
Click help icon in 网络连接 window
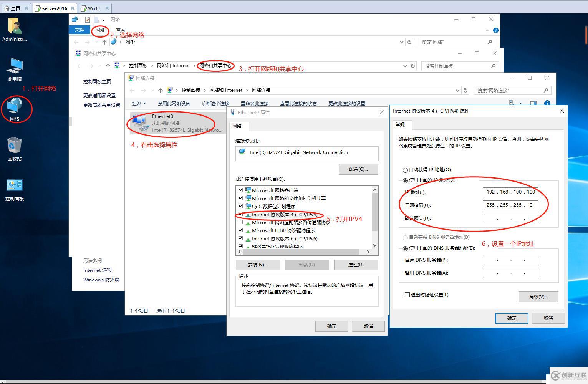547,103
